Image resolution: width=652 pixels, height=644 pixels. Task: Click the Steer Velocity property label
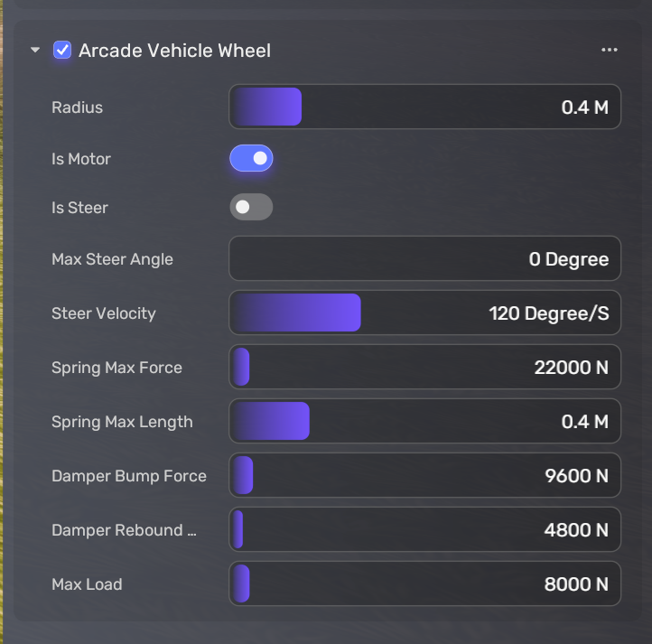pos(104,313)
